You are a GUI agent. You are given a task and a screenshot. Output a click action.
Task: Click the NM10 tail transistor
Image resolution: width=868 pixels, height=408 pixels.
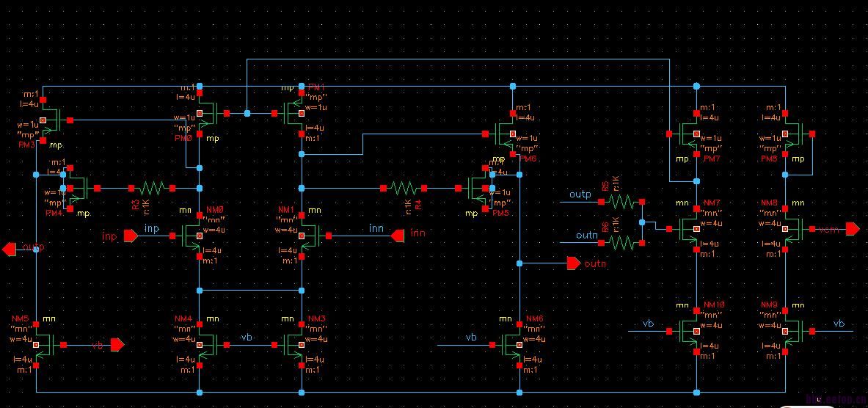(690, 332)
